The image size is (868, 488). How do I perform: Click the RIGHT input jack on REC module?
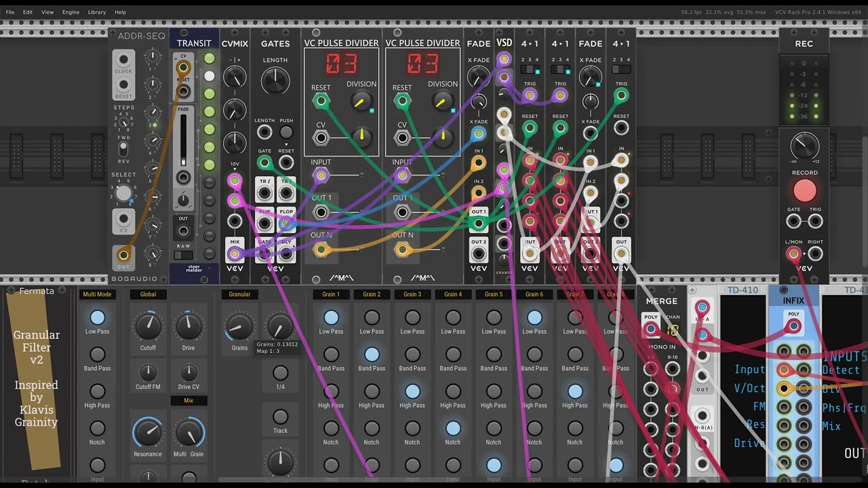[815, 254]
